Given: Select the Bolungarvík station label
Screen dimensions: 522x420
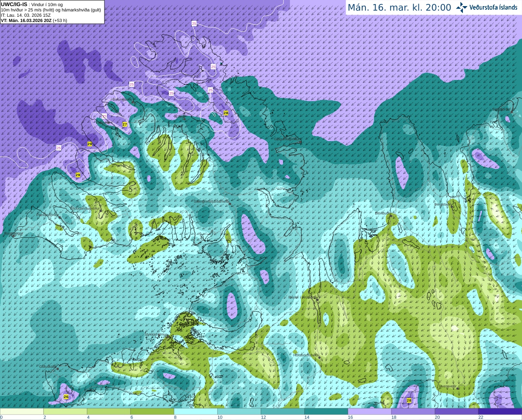Looking at the screenshot, I should 122,99.
